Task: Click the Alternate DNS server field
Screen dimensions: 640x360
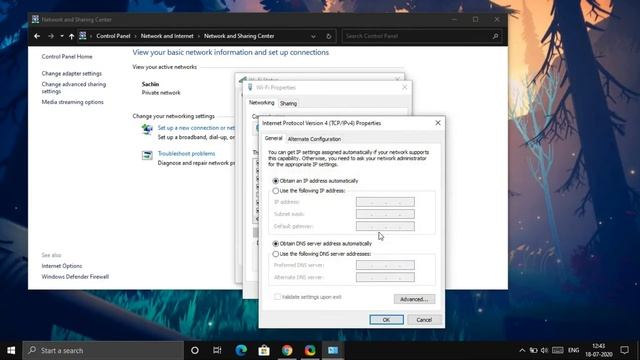Action: [385, 277]
